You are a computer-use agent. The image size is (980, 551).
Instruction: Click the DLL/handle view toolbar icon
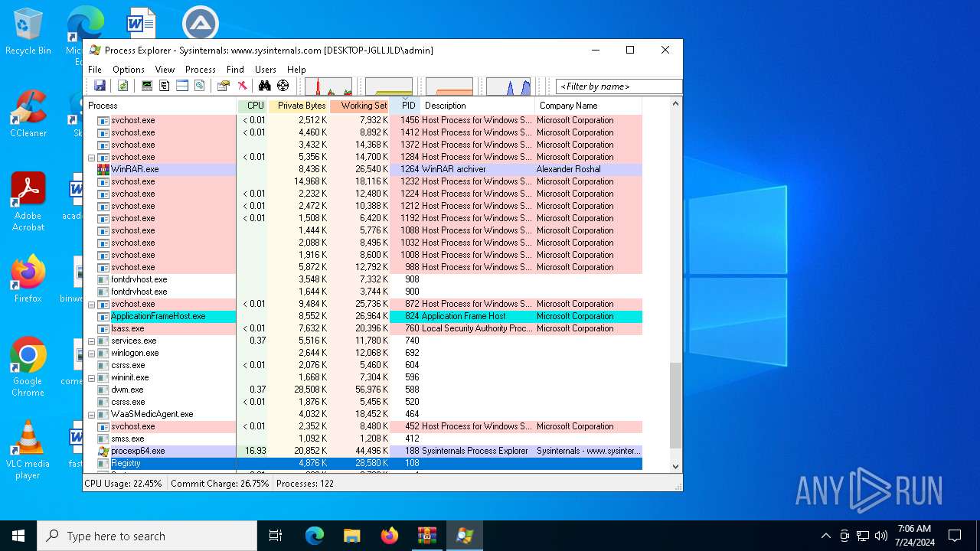(x=200, y=86)
